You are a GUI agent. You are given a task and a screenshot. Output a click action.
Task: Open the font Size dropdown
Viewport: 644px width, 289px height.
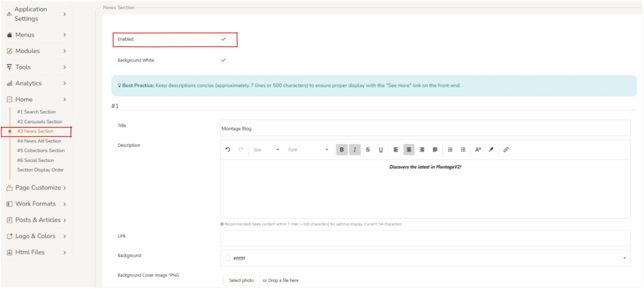265,150
